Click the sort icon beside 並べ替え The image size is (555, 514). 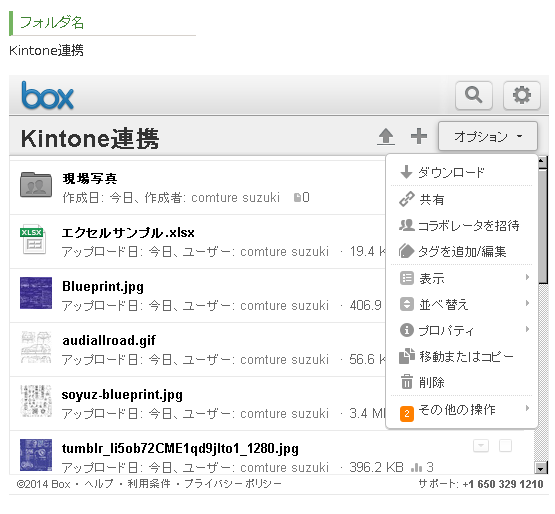[x=407, y=304]
